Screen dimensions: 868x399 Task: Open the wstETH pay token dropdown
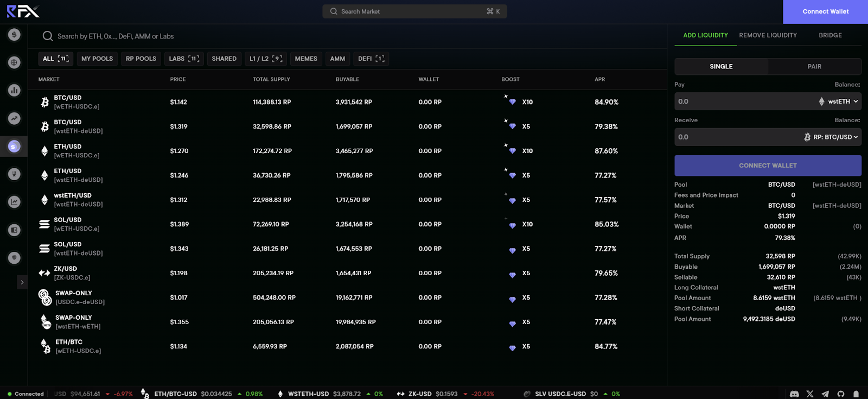839,102
